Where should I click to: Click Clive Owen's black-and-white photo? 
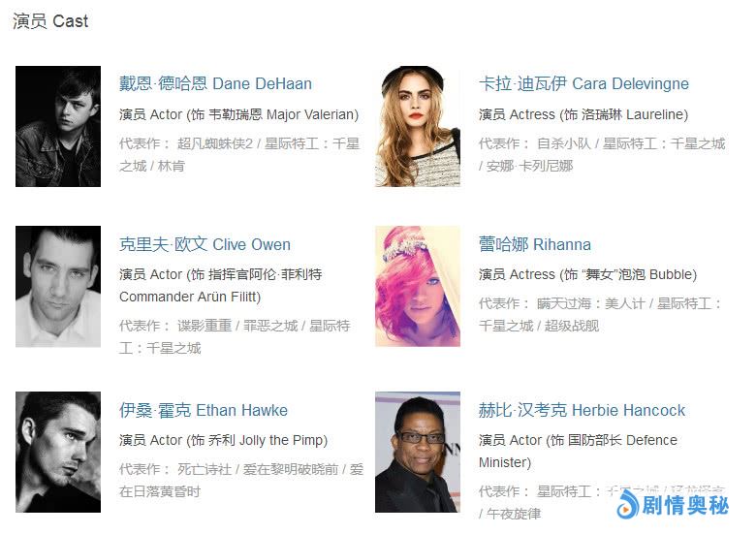pos(58,286)
